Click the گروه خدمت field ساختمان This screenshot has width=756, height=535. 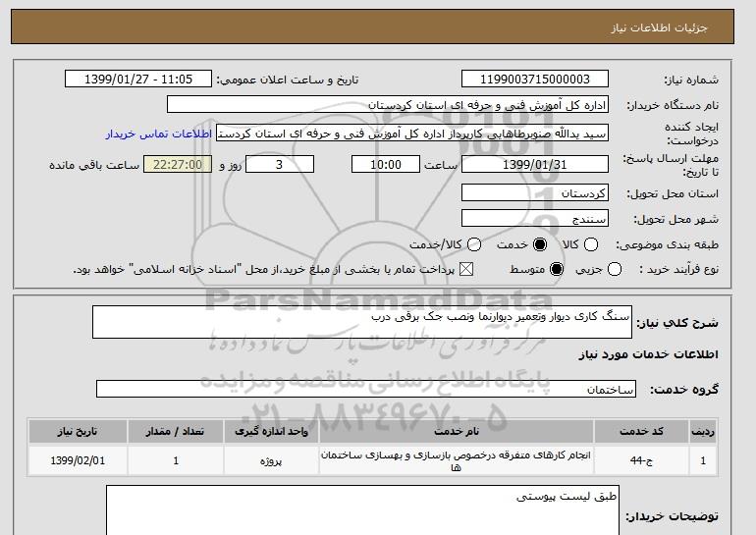366,389
